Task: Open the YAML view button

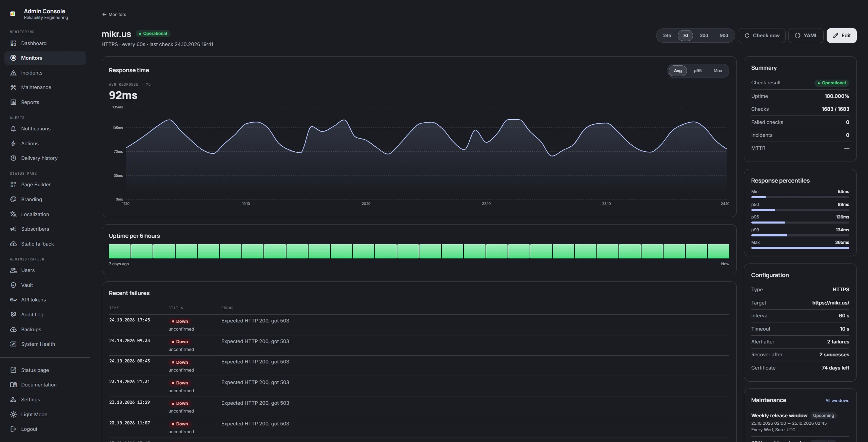Action: click(x=806, y=36)
